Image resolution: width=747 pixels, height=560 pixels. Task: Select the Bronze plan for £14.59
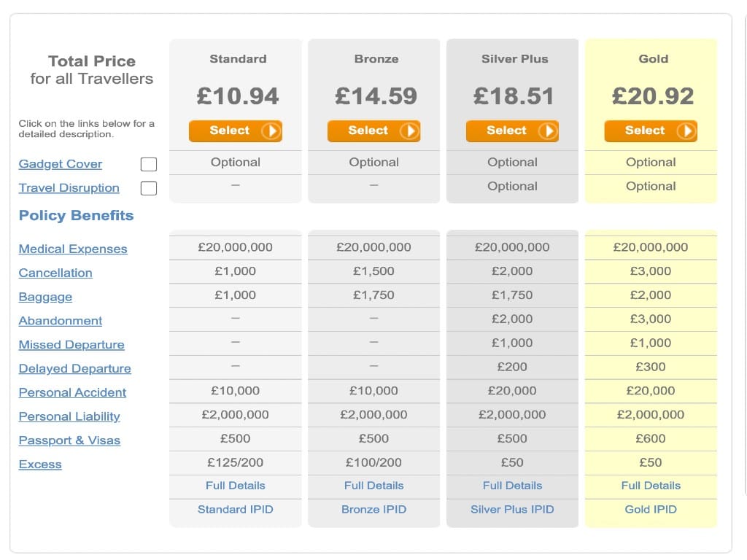pos(373,131)
